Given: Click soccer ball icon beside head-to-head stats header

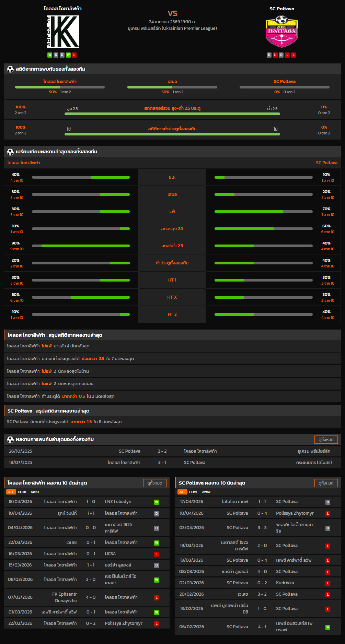Looking at the screenshot, I should 10,69.
